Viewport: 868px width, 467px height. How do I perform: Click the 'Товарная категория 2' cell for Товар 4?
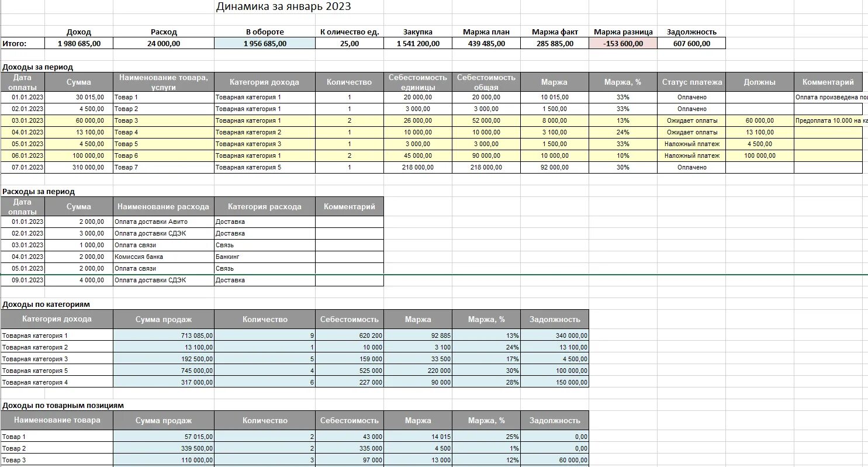click(265, 132)
